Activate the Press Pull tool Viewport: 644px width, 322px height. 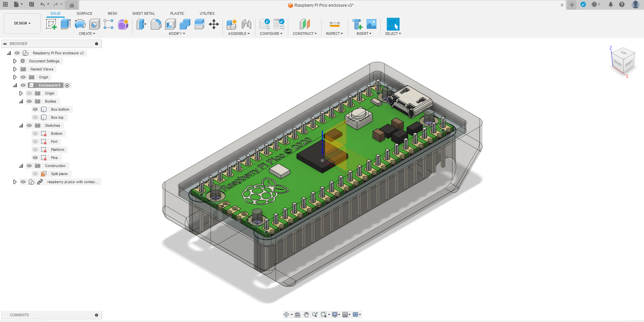click(141, 24)
